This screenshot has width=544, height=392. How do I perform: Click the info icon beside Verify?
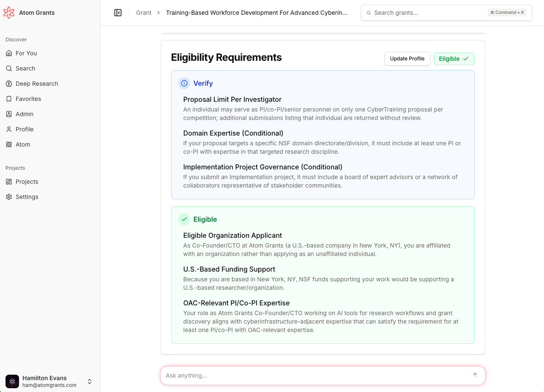pyautogui.click(x=184, y=83)
